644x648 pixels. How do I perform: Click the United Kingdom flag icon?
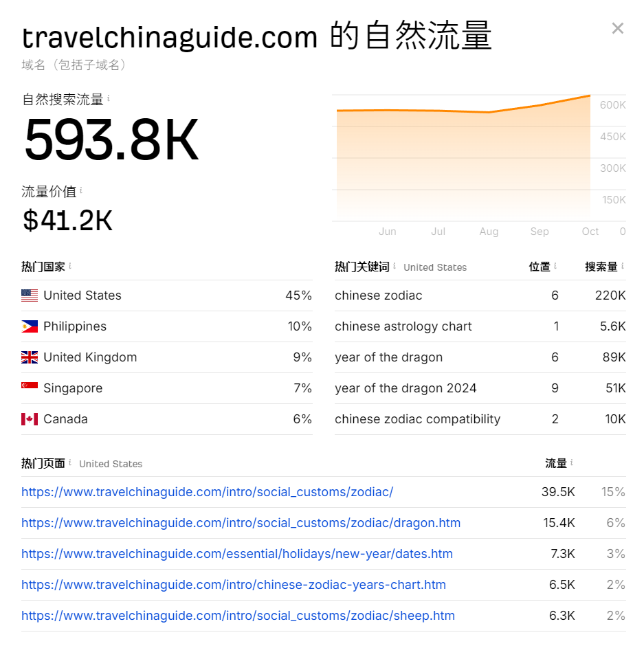click(30, 357)
